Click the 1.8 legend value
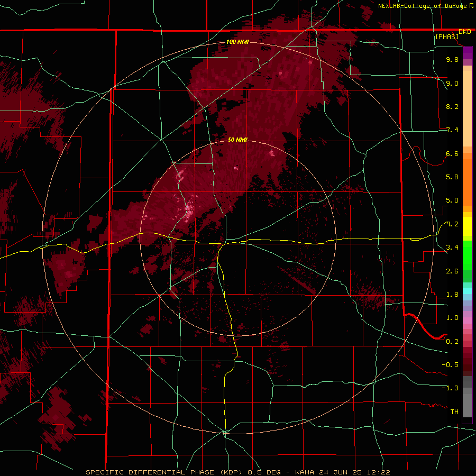The width and height of the screenshot is (476, 476). pyautogui.click(x=452, y=295)
